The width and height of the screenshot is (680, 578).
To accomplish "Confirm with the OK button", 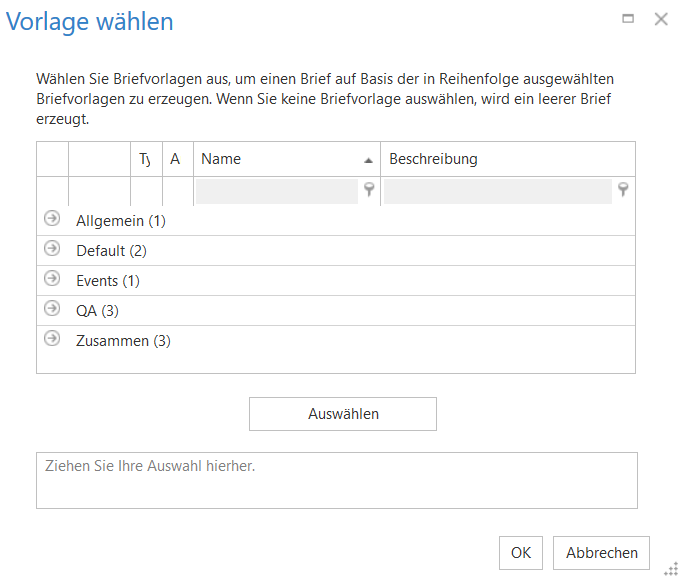I will click(521, 553).
